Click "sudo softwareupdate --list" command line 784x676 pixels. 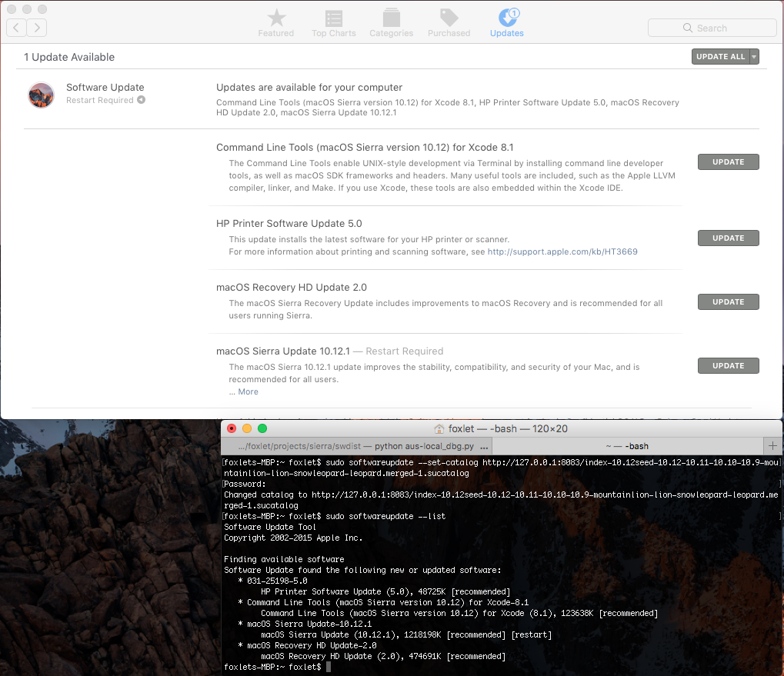pyautogui.click(x=385, y=517)
